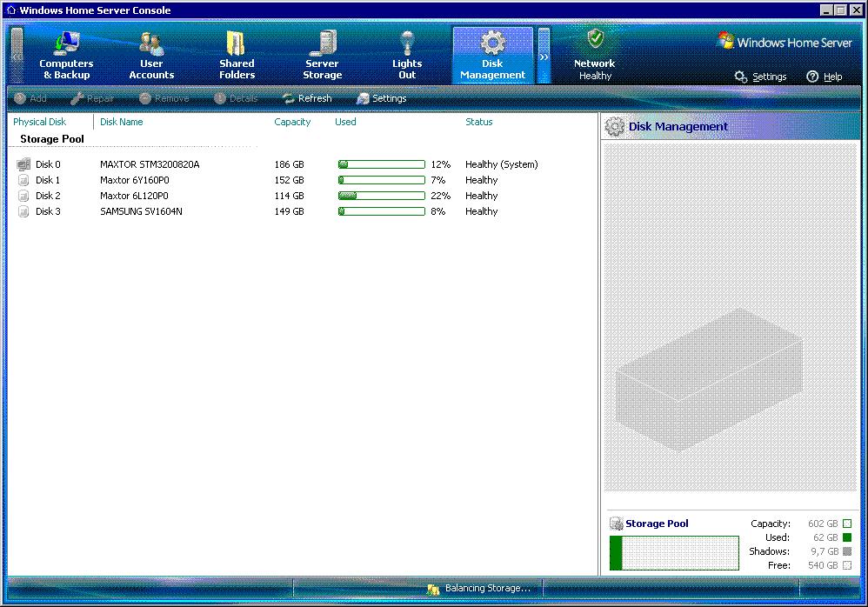Select the Disk 3 row label
Viewport: 868px width, 607px height.
click(48, 211)
